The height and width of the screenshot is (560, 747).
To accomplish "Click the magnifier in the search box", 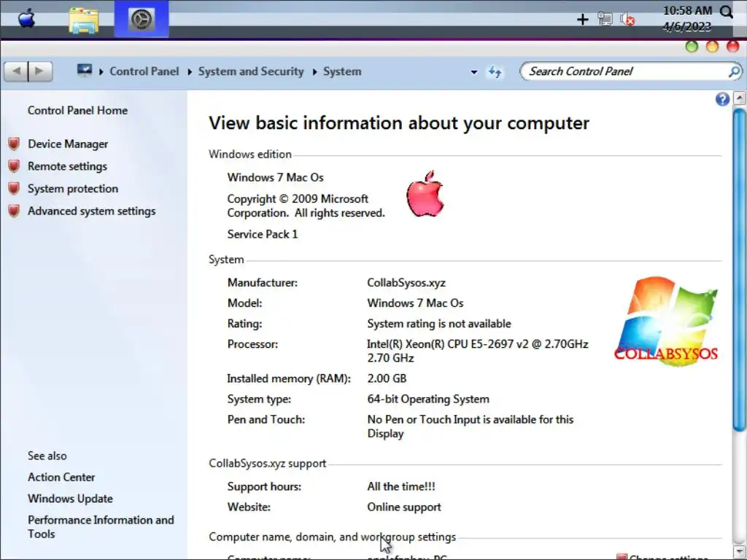I will point(734,71).
